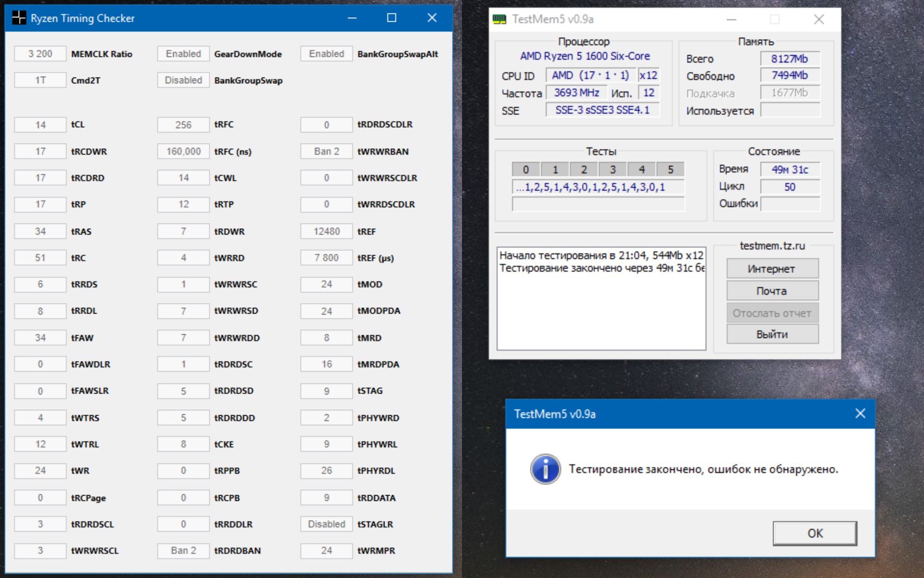Image resolution: width=924 pixels, height=578 pixels.
Task: Close the TestMem5 main window
Action: click(819, 19)
